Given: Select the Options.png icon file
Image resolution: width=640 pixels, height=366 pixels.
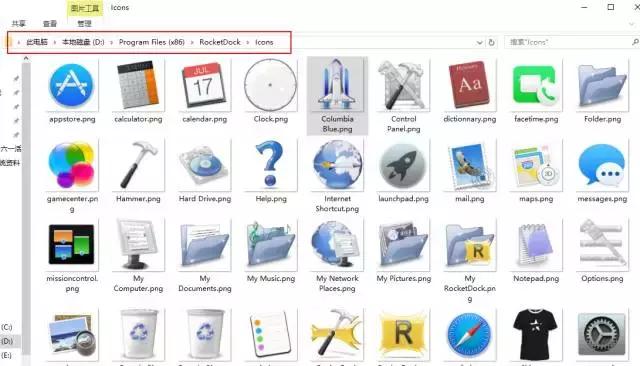Looking at the screenshot, I should click(602, 251).
